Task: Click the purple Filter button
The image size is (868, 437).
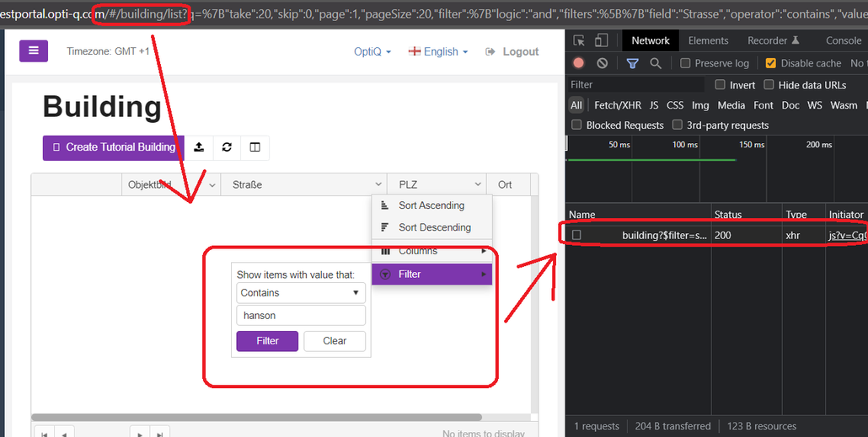Action: coord(267,341)
